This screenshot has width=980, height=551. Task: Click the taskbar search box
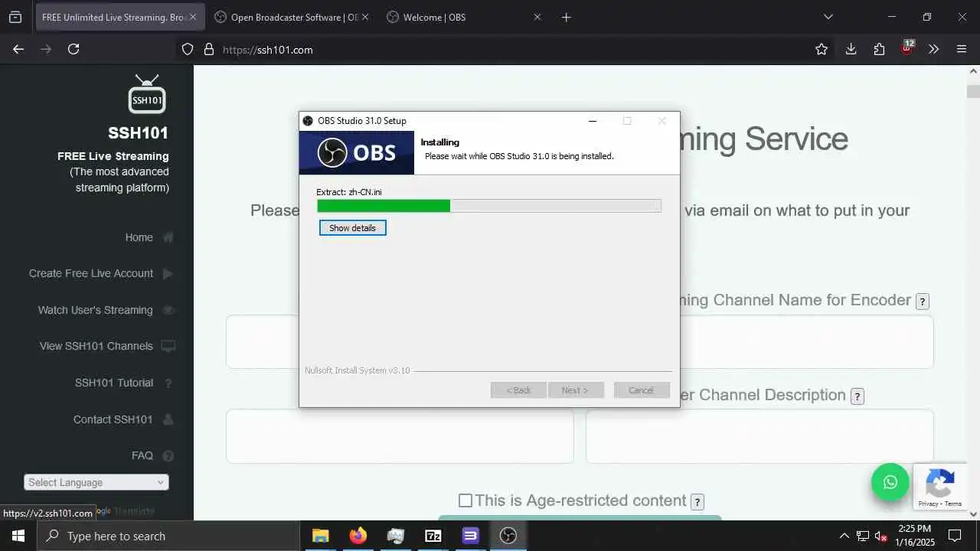tap(168, 536)
